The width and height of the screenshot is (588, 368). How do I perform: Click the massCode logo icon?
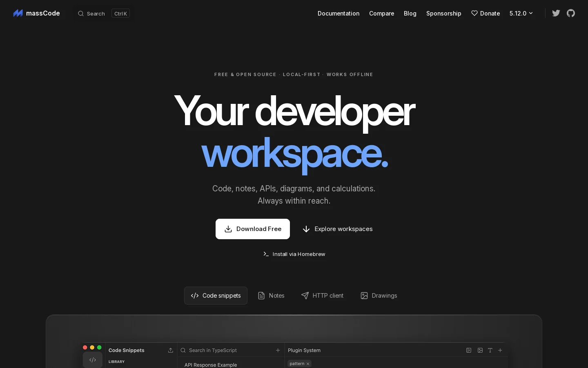click(x=18, y=13)
